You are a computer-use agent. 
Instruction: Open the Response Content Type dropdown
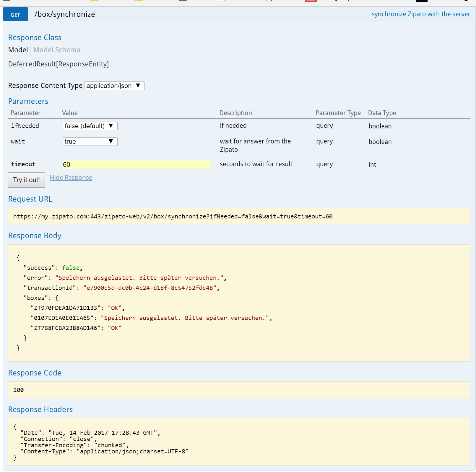coord(114,86)
